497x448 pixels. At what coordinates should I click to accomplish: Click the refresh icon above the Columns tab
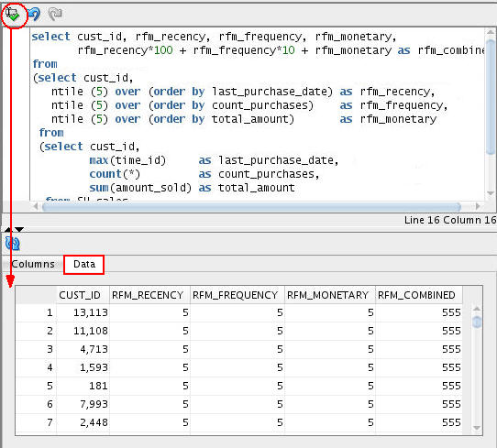point(13,243)
